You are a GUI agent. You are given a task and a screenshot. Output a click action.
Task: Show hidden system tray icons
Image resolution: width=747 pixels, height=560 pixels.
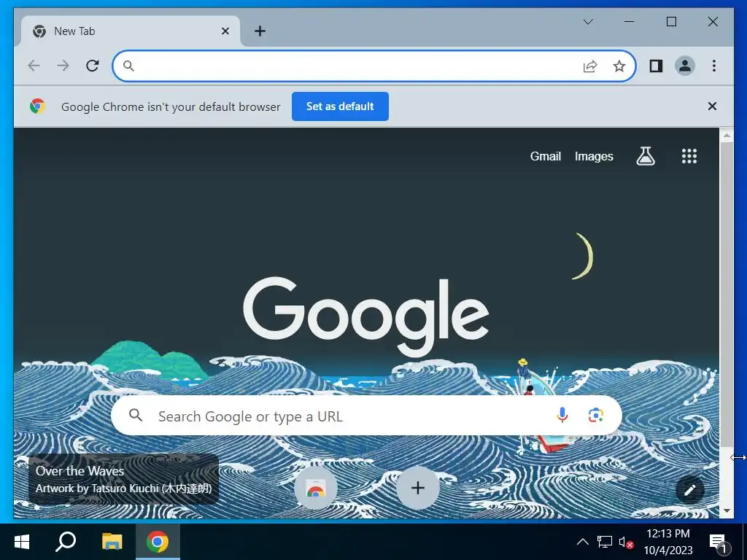click(x=582, y=542)
